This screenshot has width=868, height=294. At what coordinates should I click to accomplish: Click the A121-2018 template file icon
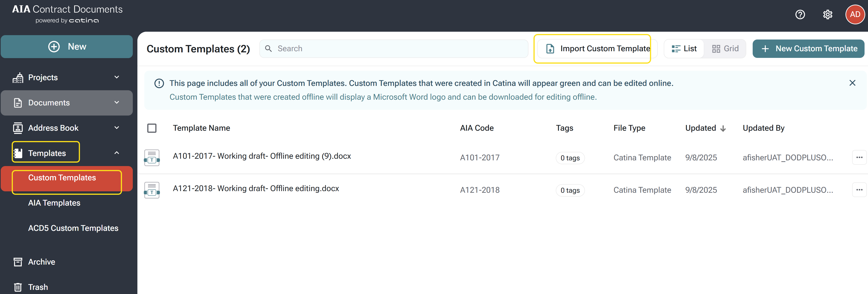(152, 190)
